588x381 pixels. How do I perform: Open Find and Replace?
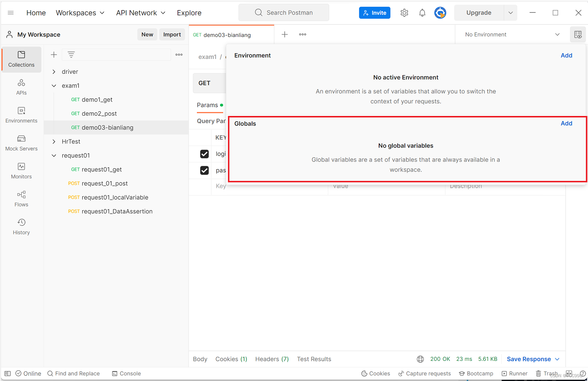[x=73, y=373]
